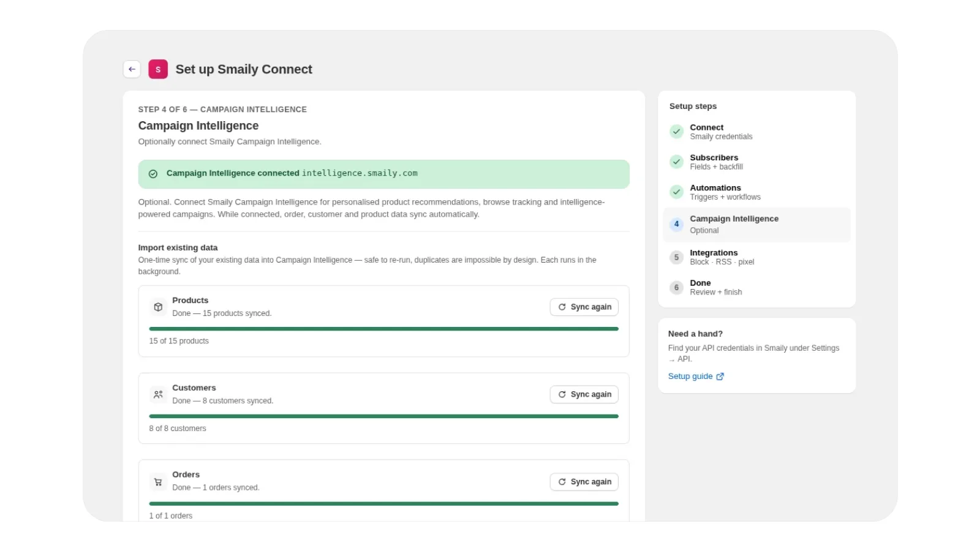This screenshot has width=980, height=551.
Task: Select the Campaign Intelligence setup step
Action: (756, 225)
